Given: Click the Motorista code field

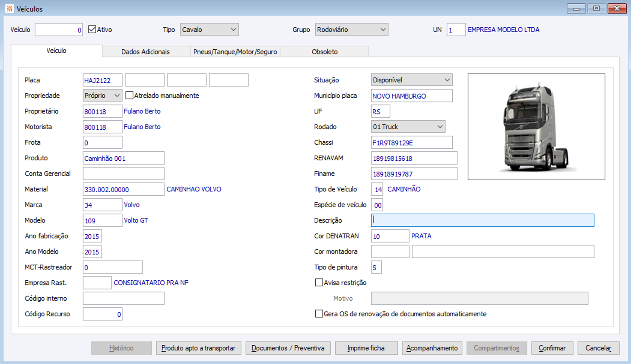Looking at the screenshot, I should pos(103,127).
